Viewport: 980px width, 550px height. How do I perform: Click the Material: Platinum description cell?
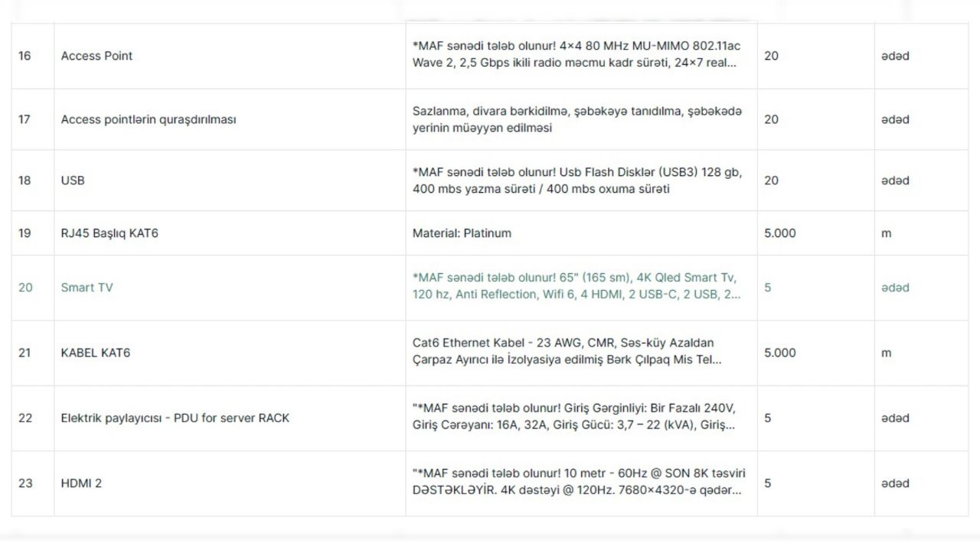462,233
